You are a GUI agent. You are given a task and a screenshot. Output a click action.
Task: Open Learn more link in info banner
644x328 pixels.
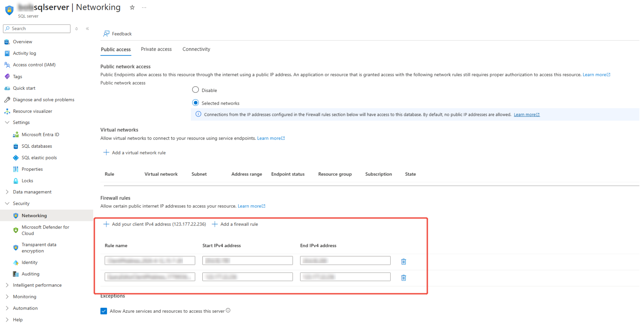click(527, 115)
